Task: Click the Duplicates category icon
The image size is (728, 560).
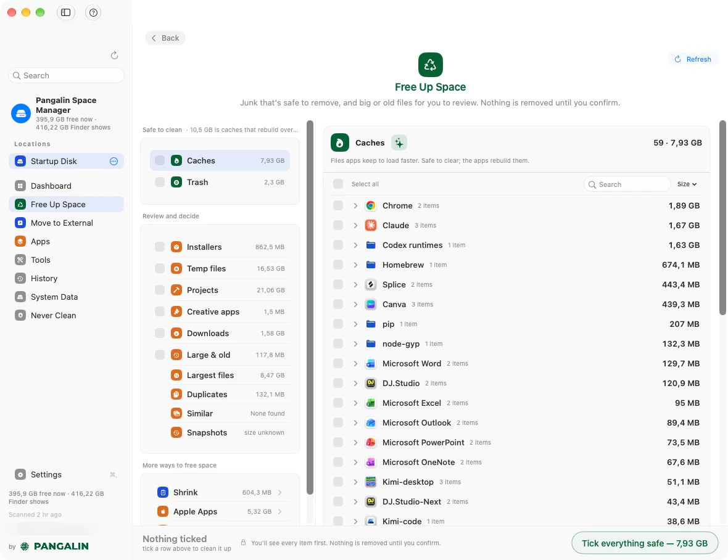Action: (x=176, y=394)
